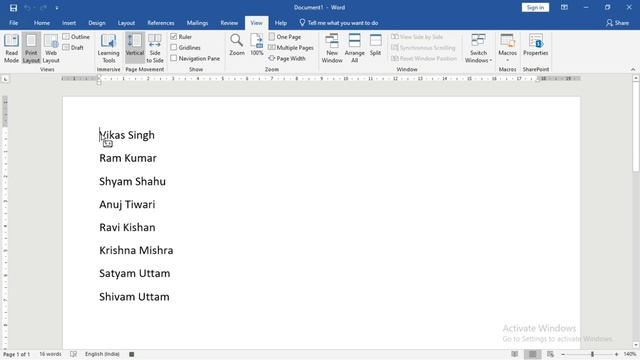Switch to the Layout tab
This screenshot has height=360, width=640.
(126, 23)
